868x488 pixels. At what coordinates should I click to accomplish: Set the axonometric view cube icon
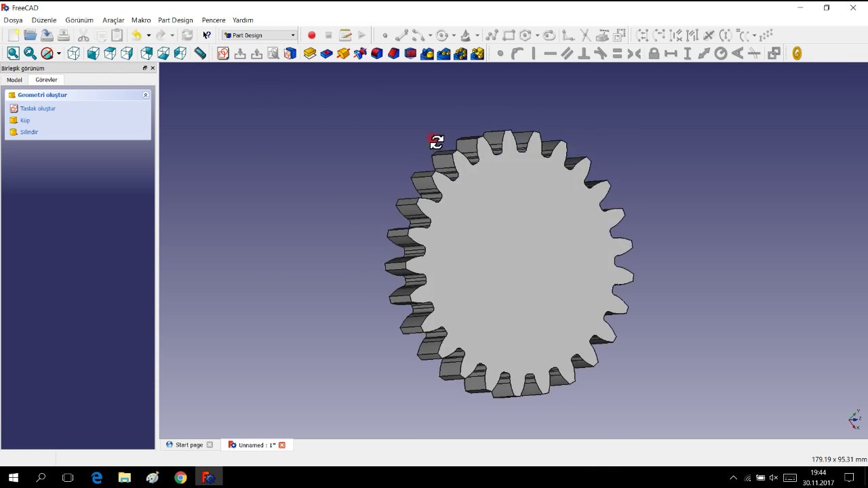[74, 54]
